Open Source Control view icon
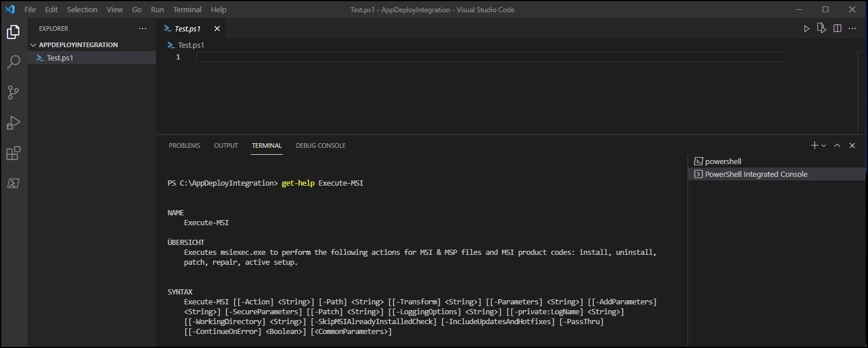The image size is (868, 348). (13, 93)
